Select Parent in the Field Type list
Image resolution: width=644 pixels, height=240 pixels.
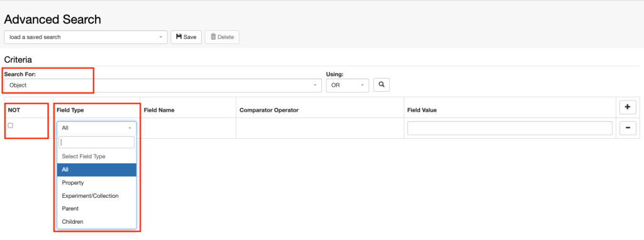[96, 209]
